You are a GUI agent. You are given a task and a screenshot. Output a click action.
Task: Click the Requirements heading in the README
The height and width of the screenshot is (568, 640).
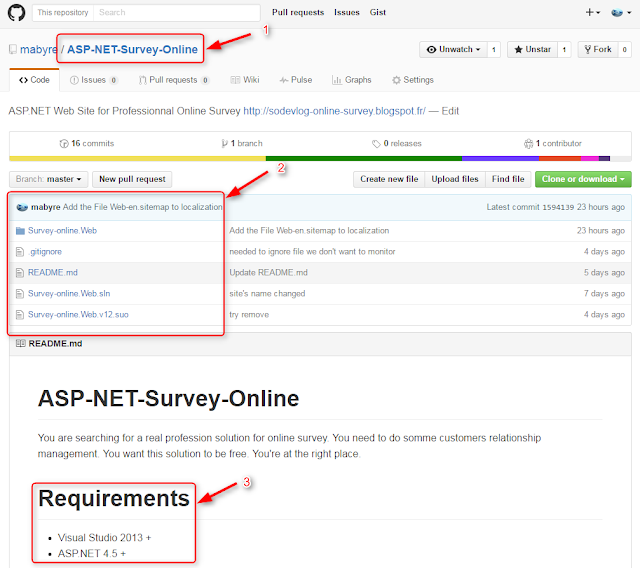coord(114,498)
